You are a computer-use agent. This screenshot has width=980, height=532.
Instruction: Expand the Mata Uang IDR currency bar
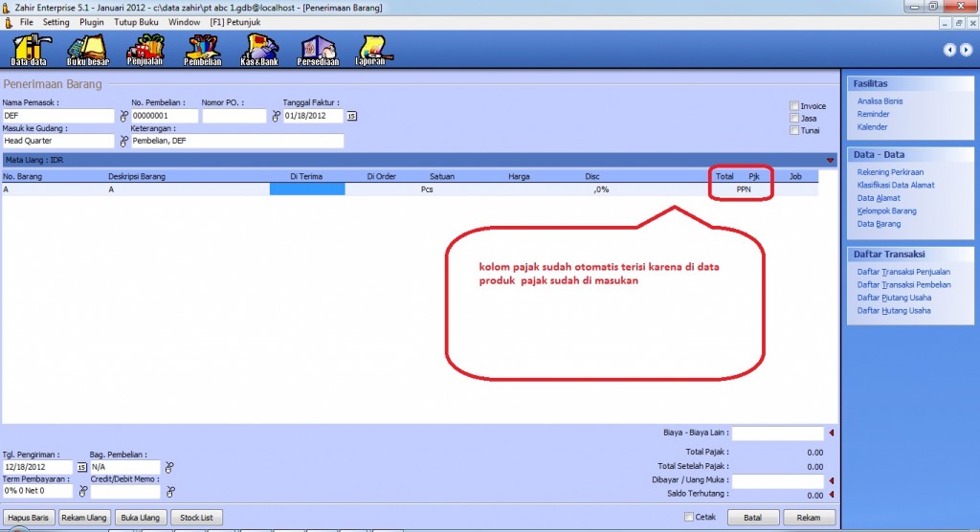(x=830, y=160)
